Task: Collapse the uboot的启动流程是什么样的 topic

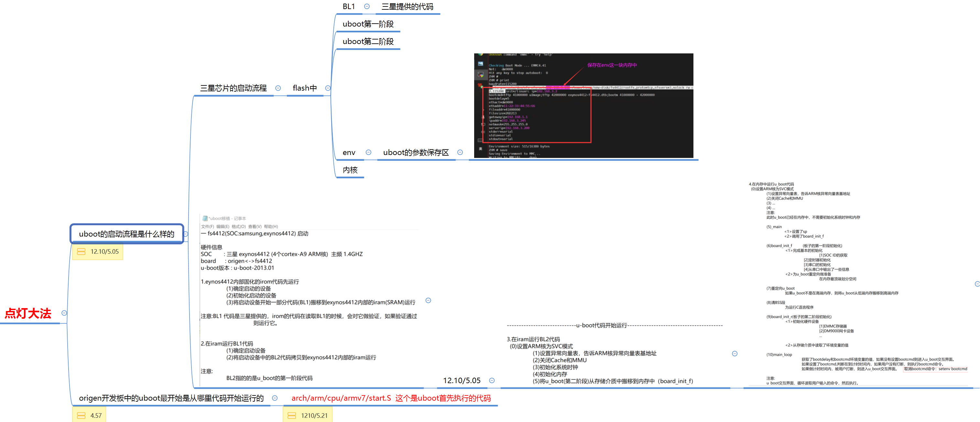Action: pos(186,234)
